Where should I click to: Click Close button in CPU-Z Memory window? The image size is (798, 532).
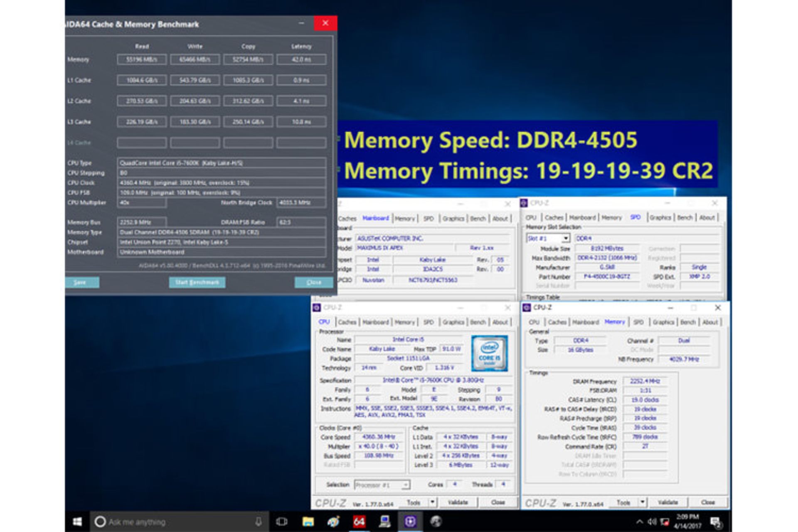tap(708, 502)
